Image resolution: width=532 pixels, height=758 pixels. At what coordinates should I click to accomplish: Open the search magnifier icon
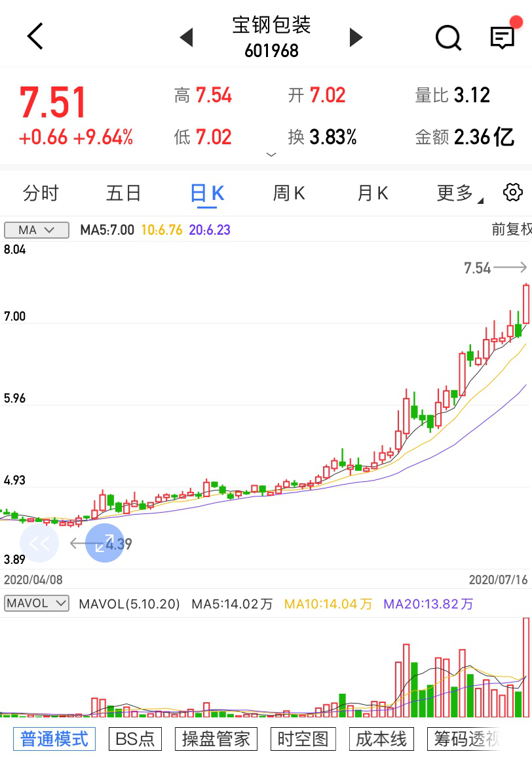tap(448, 38)
